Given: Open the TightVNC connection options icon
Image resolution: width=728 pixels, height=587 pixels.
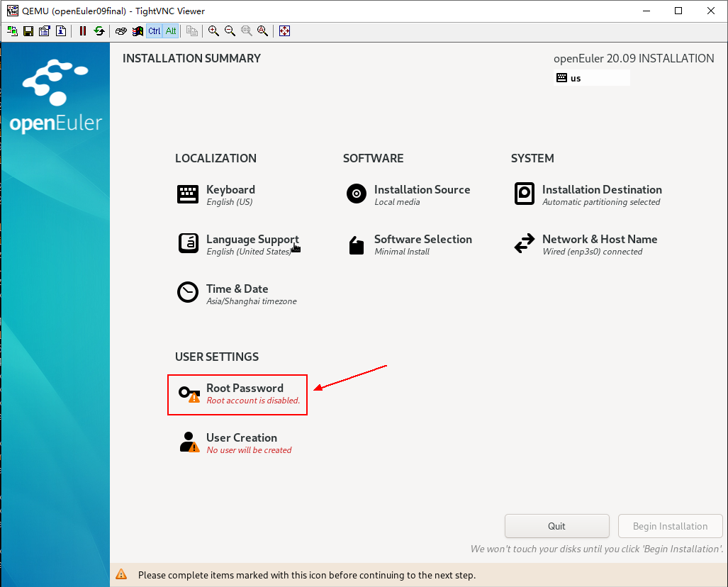Looking at the screenshot, I should click(x=45, y=31).
